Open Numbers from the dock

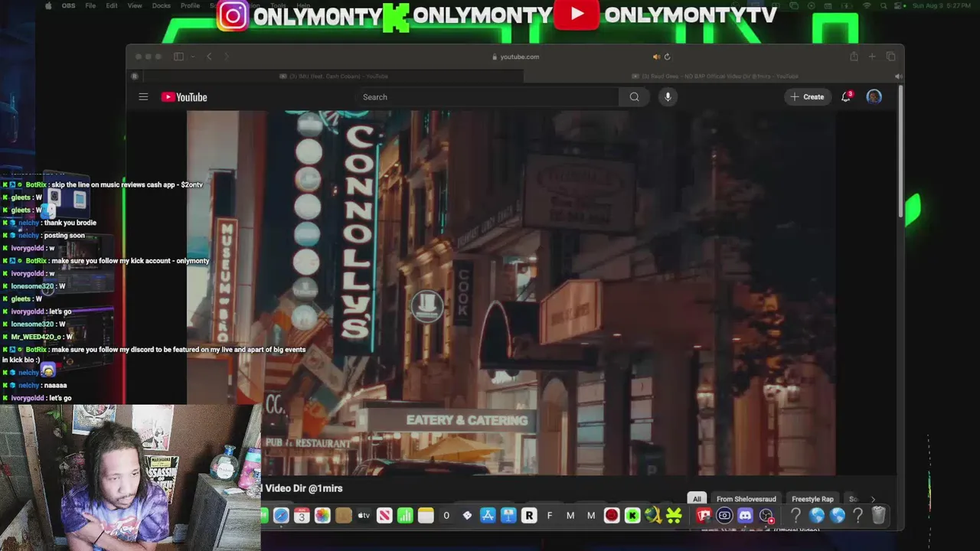[405, 516]
